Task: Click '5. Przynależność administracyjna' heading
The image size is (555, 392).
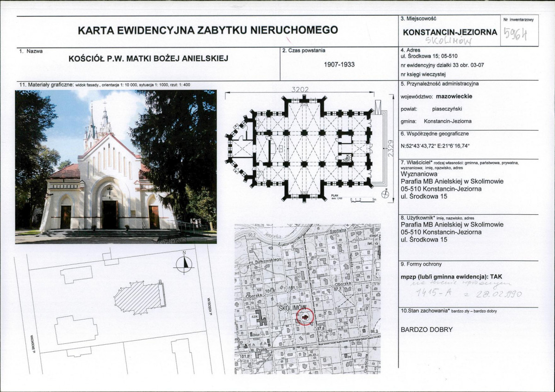Action: pyautogui.click(x=440, y=84)
